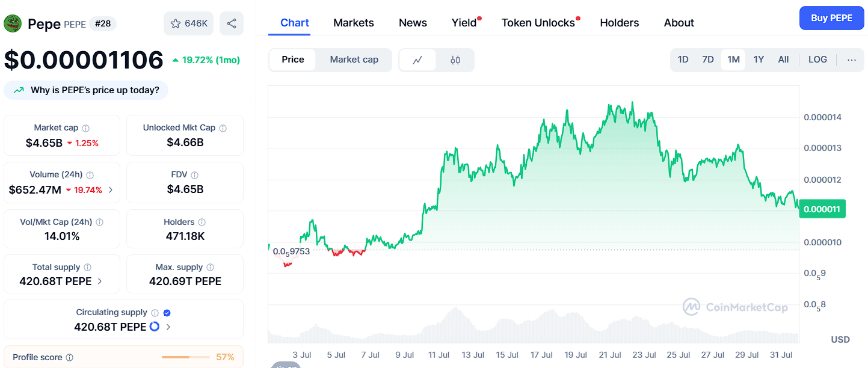The width and height of the screenshot is (868, 368).
Task: Click trend arrow icon in price-up question
Action: click(19, 90)
